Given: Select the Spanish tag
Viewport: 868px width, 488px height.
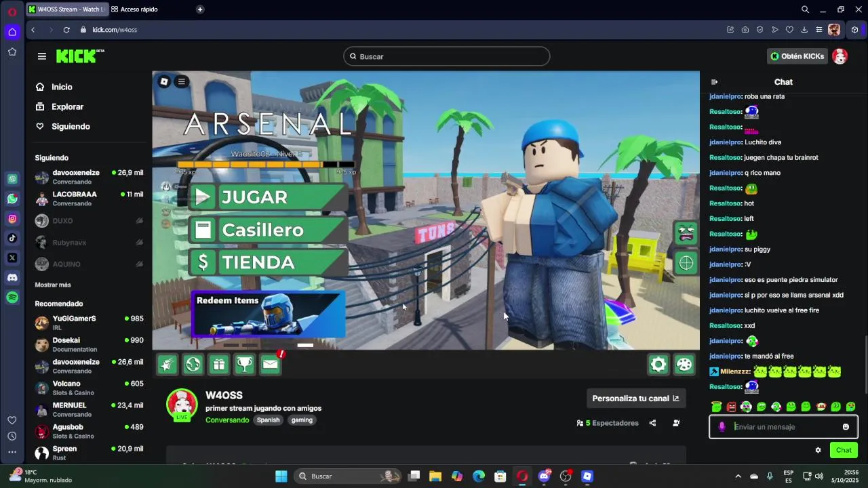Looking at the screenshot, I should pos(268,420).
